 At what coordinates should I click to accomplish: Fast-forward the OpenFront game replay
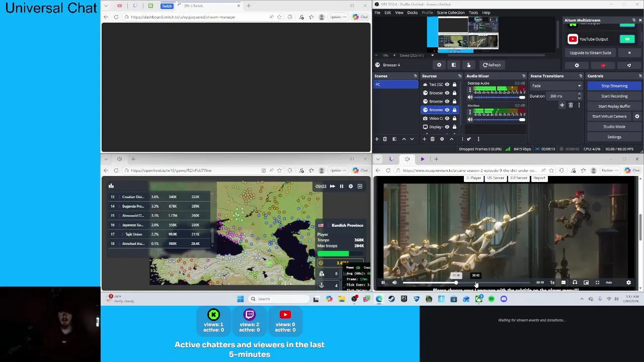pyautogui.click(x=332, y=187)
